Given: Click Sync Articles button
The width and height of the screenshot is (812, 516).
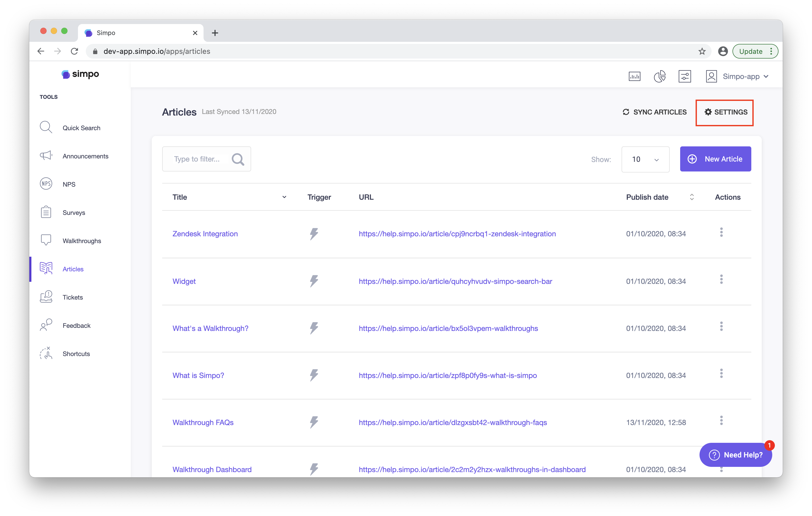Looking at the screenshot, I should [654, 112].
